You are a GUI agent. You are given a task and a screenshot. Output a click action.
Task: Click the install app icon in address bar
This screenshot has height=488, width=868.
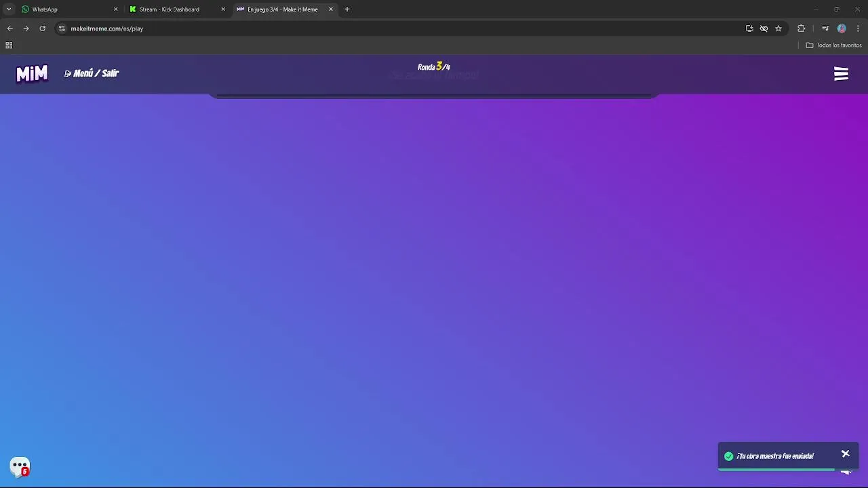click(x=749, y=28)
